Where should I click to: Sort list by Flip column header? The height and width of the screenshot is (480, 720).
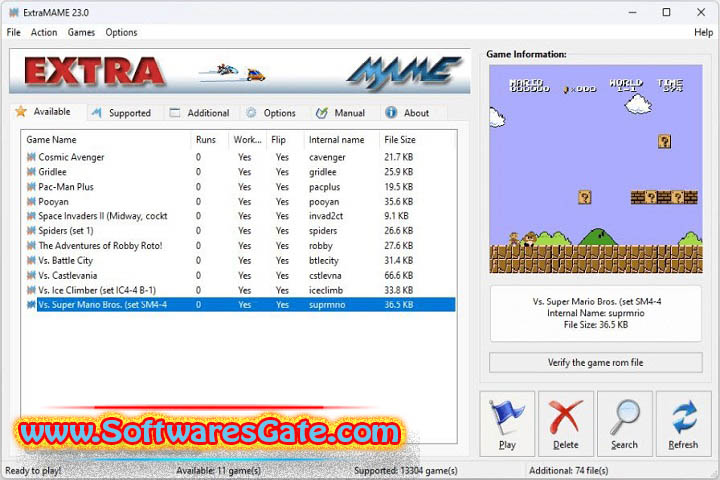[285, 140]
